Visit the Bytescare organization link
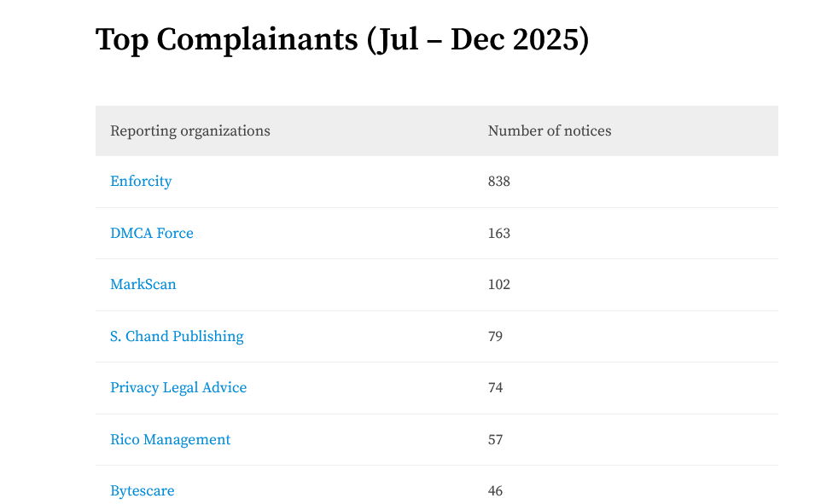821x504 pixels. (143, 491)
